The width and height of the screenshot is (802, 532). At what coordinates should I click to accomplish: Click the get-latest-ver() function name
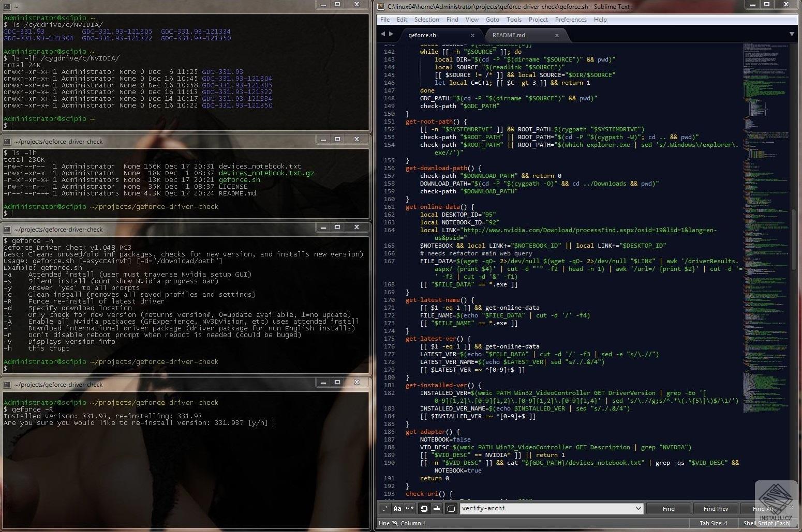(430, 339)
